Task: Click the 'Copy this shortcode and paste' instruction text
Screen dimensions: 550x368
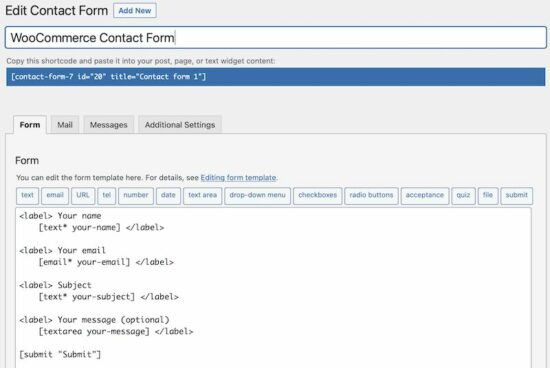Action: click(x=141, y=61)
